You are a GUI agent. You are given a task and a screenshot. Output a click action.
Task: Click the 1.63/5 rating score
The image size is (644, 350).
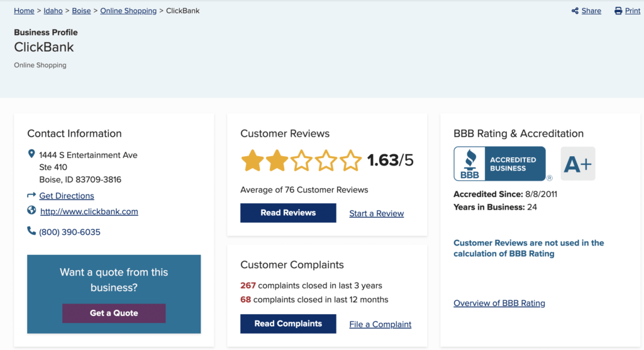[x=390, y=161]
